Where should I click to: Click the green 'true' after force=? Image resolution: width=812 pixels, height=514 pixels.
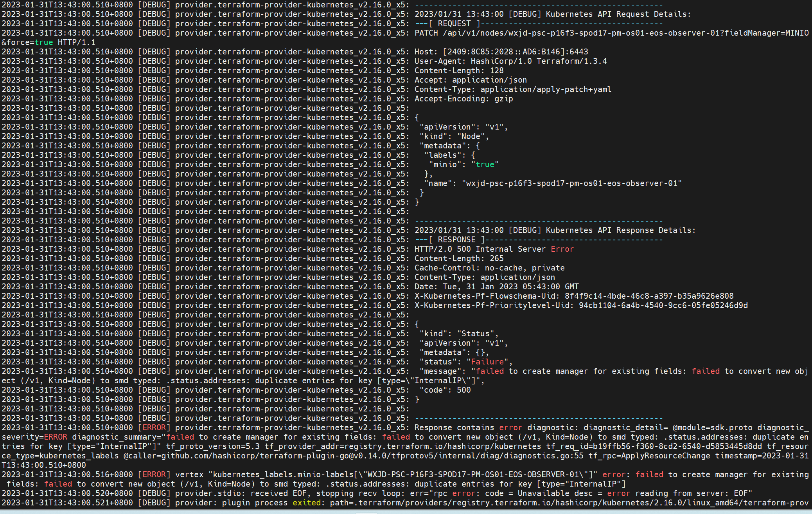[43, 42]
